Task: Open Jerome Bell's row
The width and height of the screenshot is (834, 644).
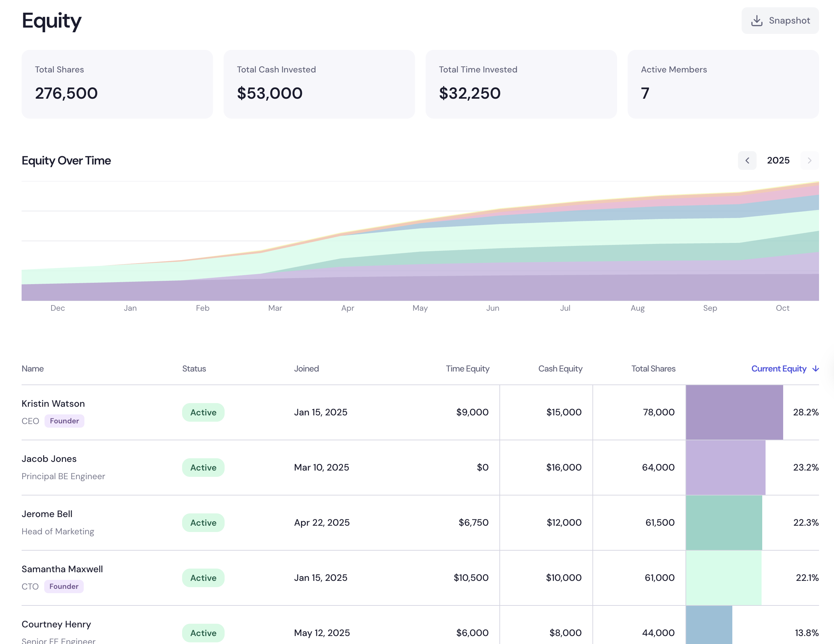Action: coord(420,522)
